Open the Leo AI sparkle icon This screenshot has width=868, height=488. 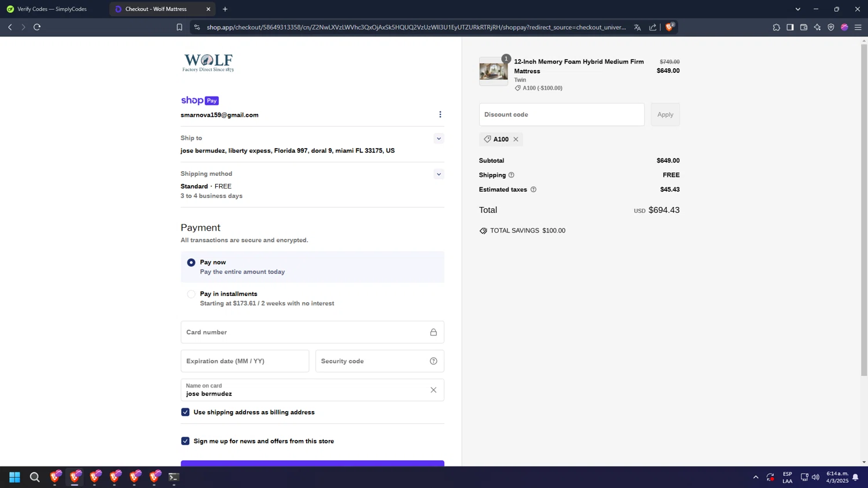click(817, 27)
